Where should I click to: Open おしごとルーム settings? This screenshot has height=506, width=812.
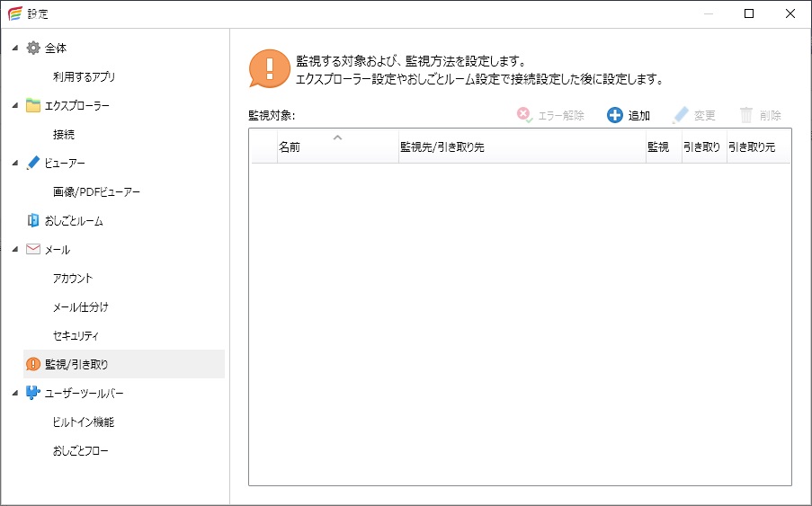[x=74, y=221]
